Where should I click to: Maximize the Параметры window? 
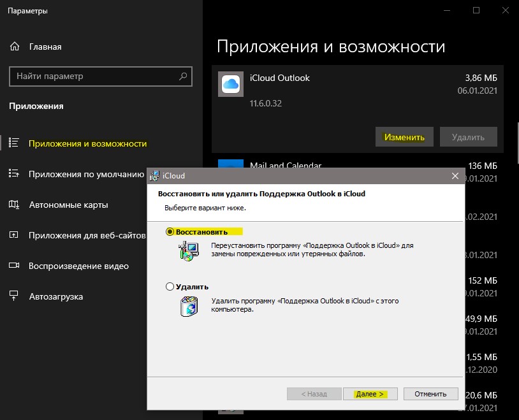click(x=476, y=10)
